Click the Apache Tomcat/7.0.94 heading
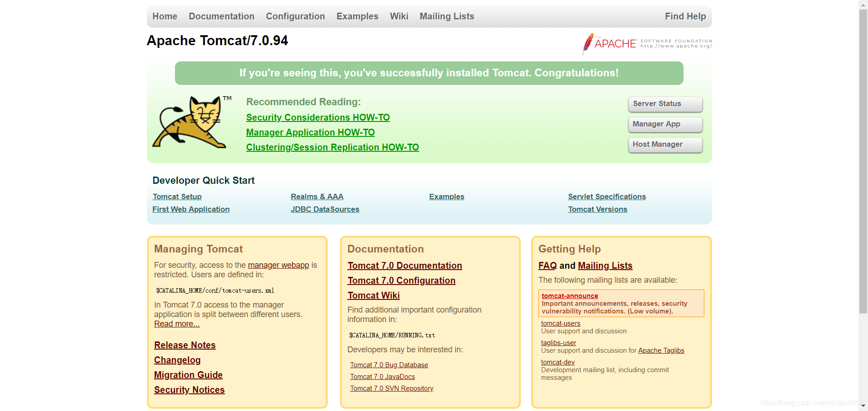 (x=217, y=41)
